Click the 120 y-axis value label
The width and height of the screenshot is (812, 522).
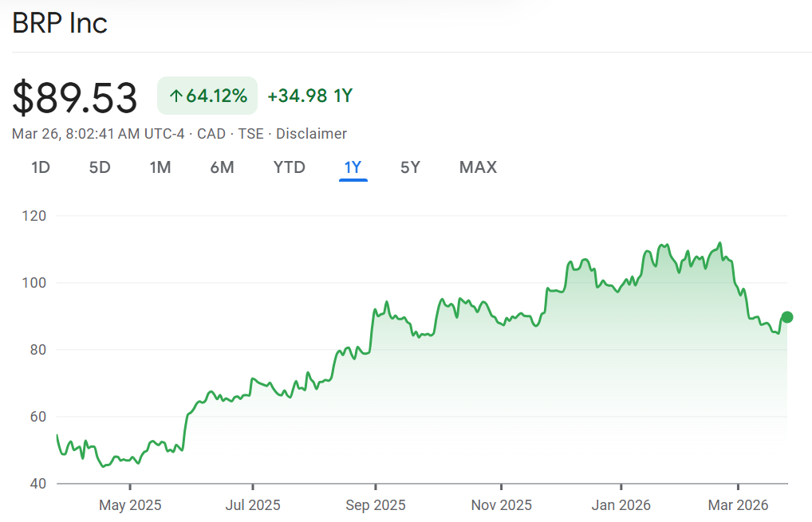[x=35, y=216]
